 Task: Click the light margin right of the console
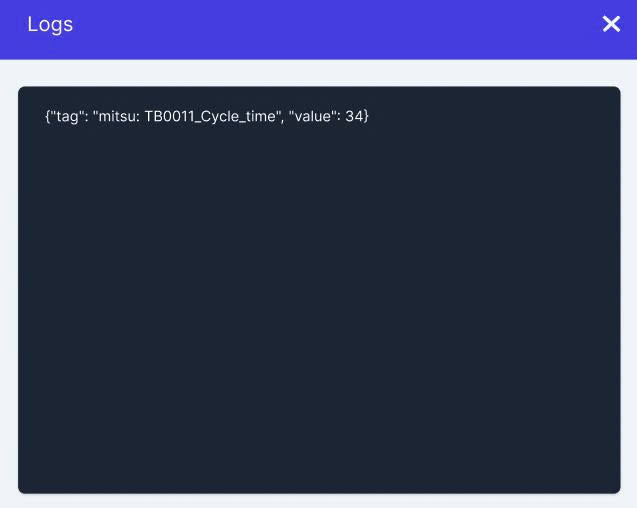(629, 290)
